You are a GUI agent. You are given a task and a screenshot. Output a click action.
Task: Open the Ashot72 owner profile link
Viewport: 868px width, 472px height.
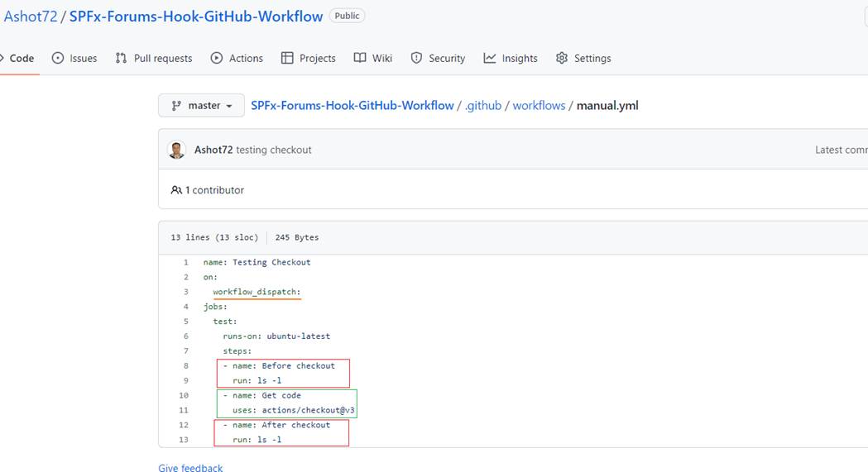[x=31, y=17]
